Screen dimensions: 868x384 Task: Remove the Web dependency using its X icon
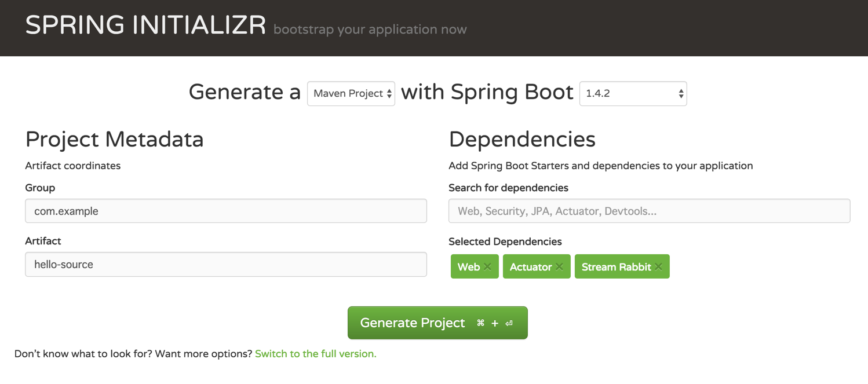tap(487, 267)
